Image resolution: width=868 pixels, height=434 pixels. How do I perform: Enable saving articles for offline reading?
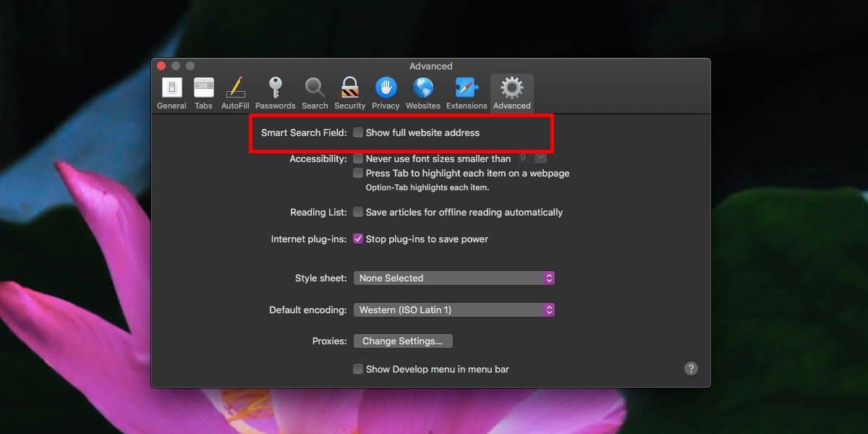click(358, 212)
